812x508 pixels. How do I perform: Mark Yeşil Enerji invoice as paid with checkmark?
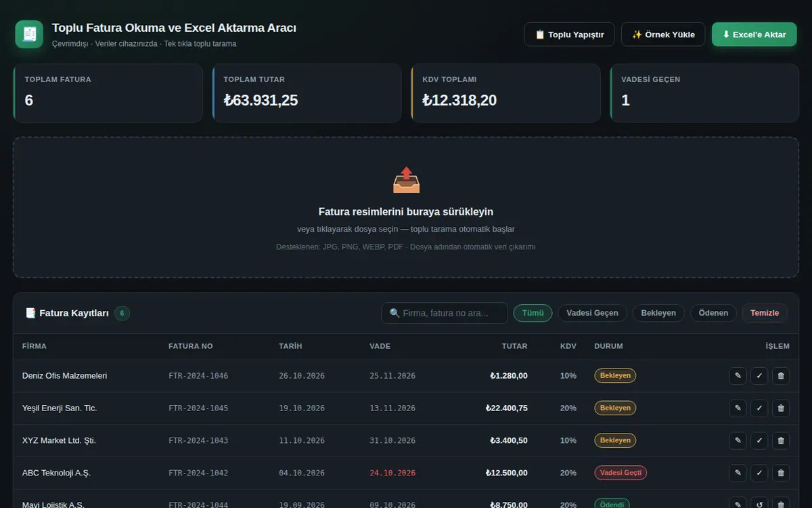click(x=759, y=408)
